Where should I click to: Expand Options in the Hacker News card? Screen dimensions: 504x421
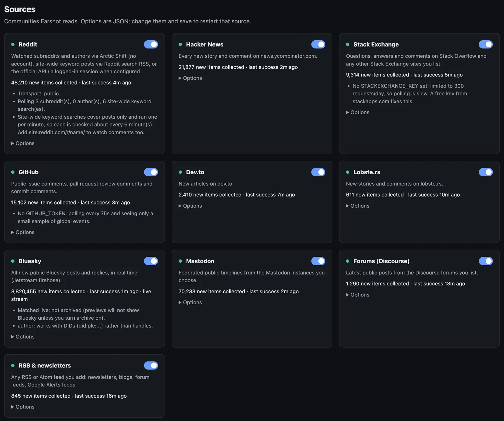190,78
